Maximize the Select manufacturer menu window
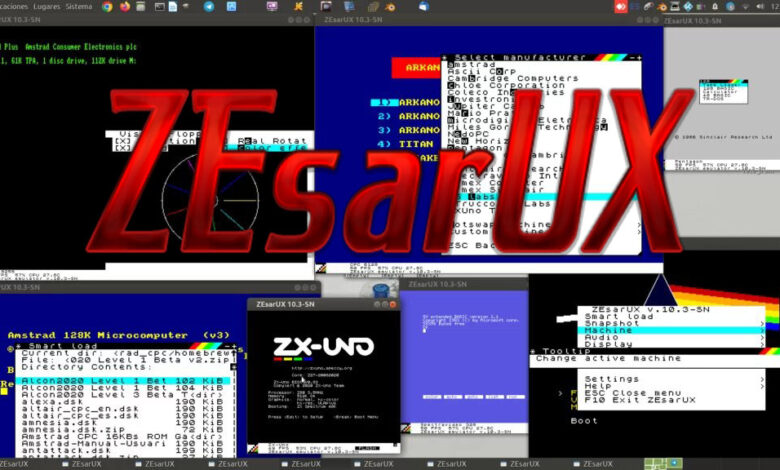 point(638,58)
